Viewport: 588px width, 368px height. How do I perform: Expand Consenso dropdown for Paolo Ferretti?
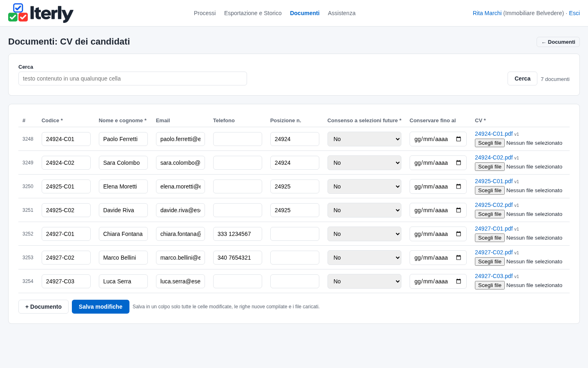coord(364,139)
